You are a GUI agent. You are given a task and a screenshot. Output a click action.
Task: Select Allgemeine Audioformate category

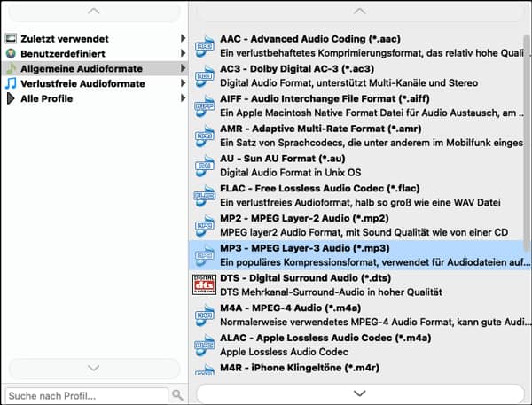click(94, 68)
